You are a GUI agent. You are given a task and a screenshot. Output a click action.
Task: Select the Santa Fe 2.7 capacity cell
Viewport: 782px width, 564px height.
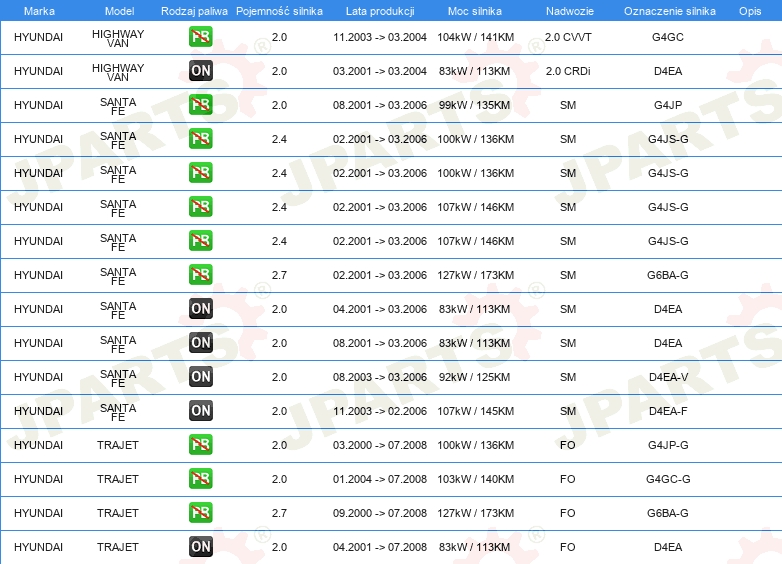click(x=279, y=275)
